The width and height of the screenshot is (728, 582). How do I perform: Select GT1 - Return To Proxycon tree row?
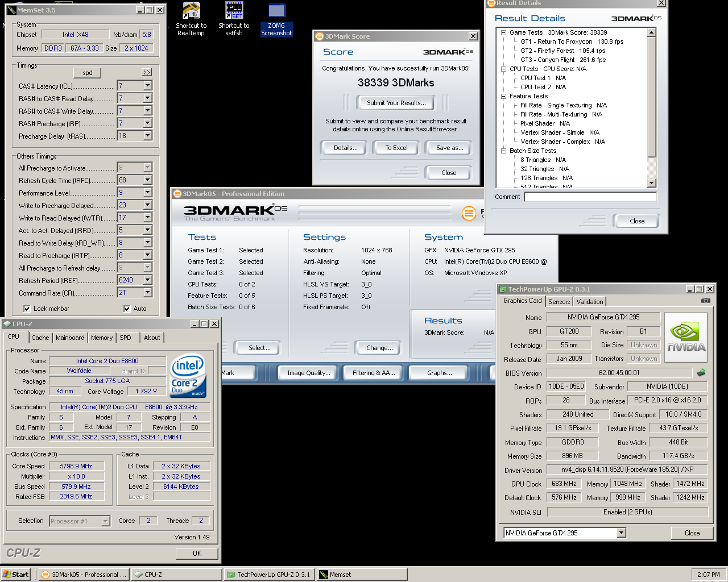[x=572, y=41]
